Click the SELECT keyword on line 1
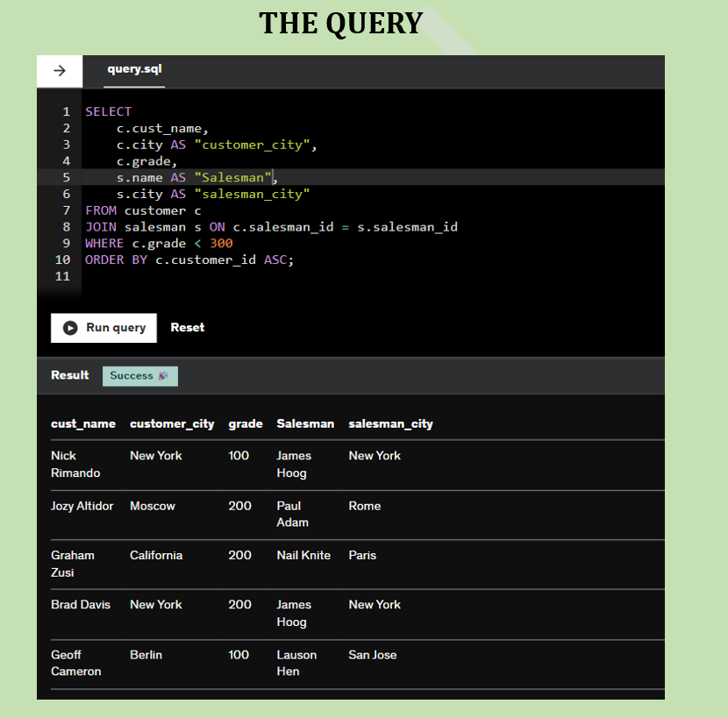The width and height of the screenshot is (728, 718). click(108, 111)
